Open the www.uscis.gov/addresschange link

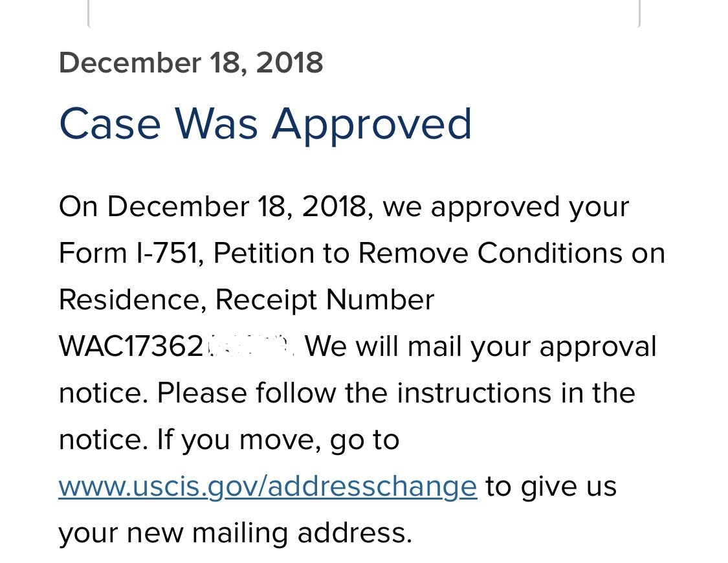268,487
